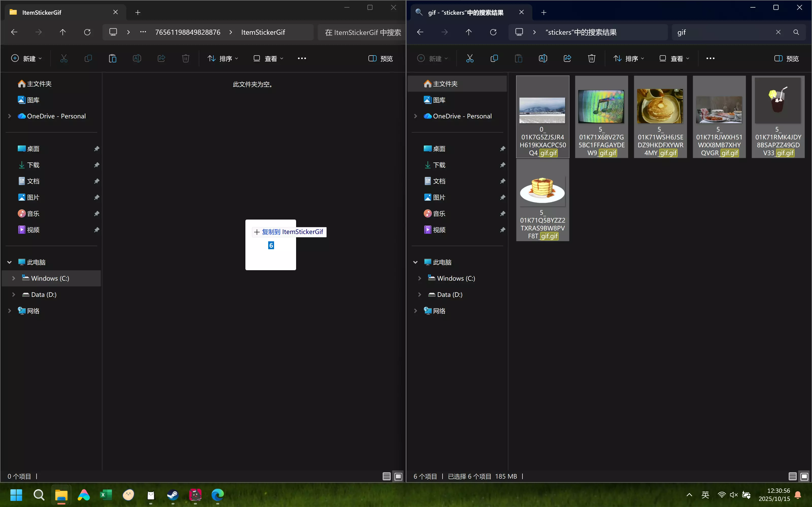
Task: Open the Steam app from the taskbar
Action: (173, 495)
